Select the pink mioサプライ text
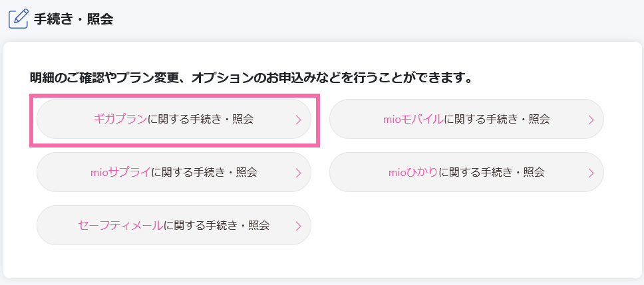This screenshot has width=644, height=285. [x=121, y=172]
